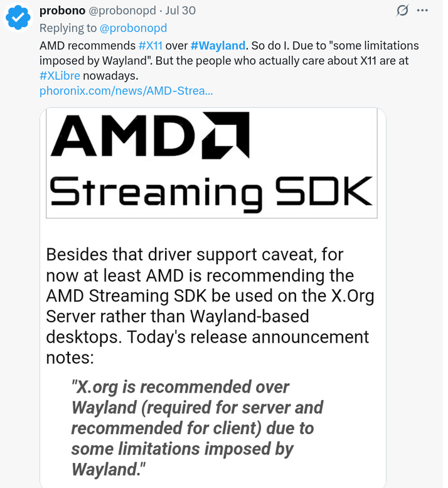Click the @probonopd handle beside the display name
The width and height of the screenshot is (448, 488).
pos(122,11)
